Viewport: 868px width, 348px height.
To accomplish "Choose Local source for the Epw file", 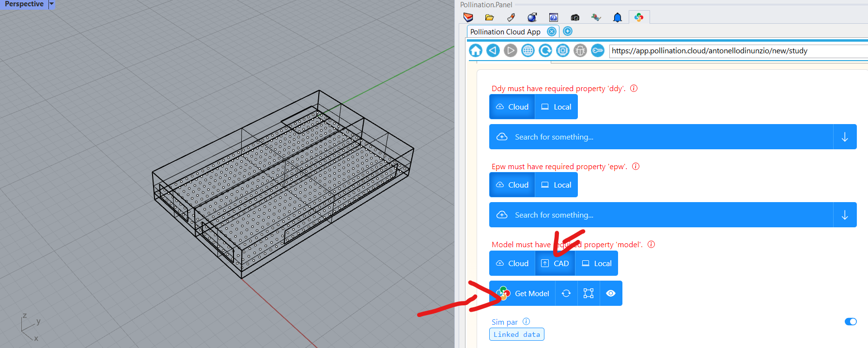I will [x=556, y=185].
